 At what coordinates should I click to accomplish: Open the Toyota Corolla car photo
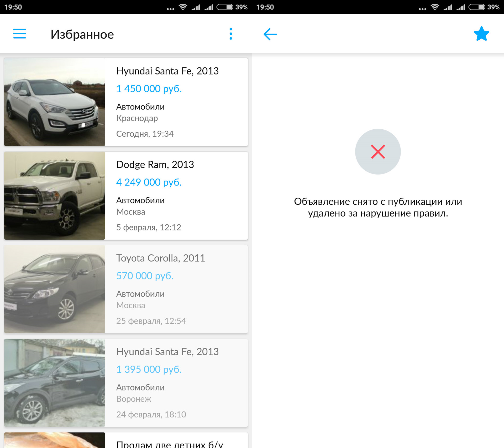55,289
